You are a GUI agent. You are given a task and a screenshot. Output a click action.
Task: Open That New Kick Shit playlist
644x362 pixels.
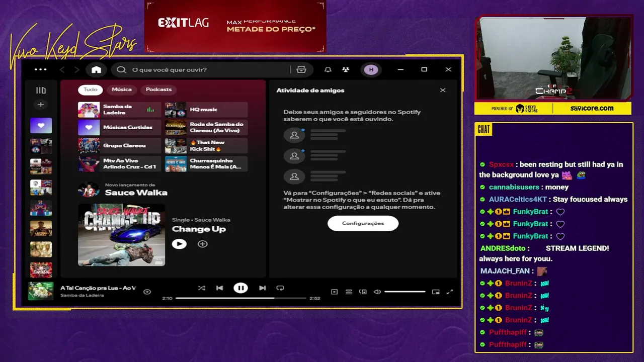click(206, 146)
